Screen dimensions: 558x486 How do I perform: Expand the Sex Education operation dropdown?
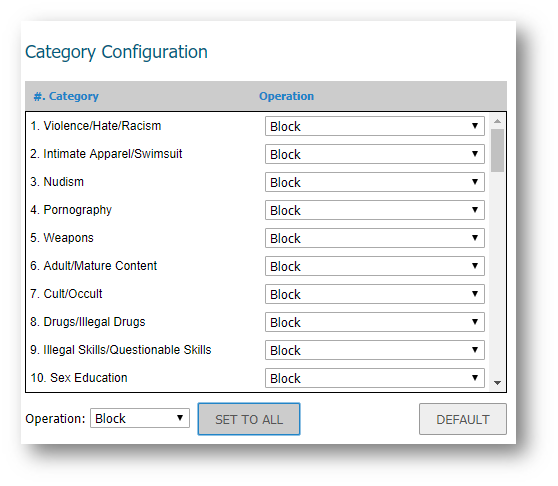374,378
